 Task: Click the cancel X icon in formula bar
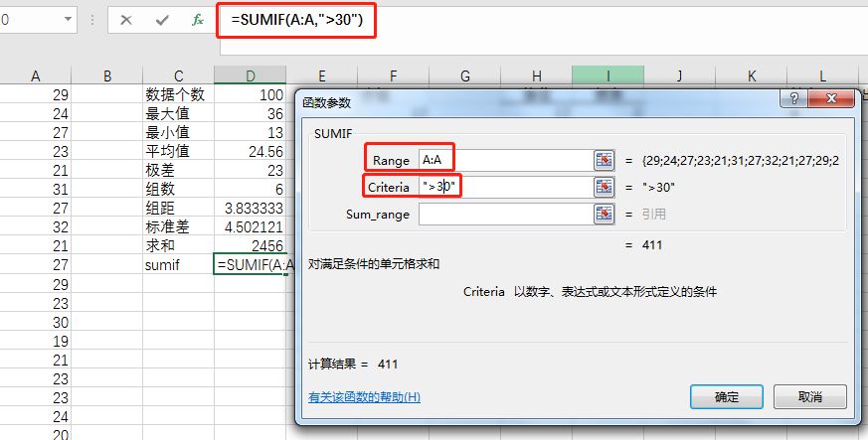pos(126,21)
